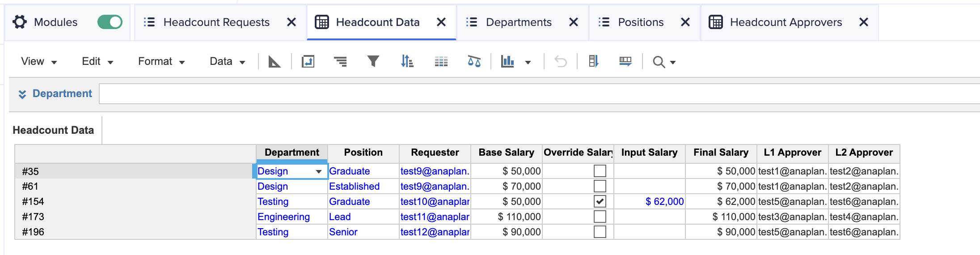
Task: Open the View menu
Action: [x=39, y=61]
